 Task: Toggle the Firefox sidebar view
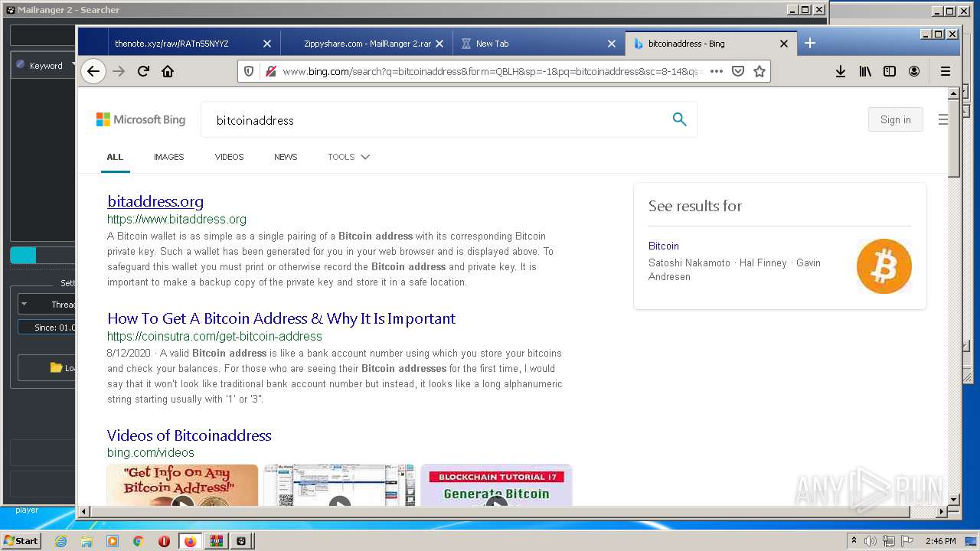pos(890,71)
